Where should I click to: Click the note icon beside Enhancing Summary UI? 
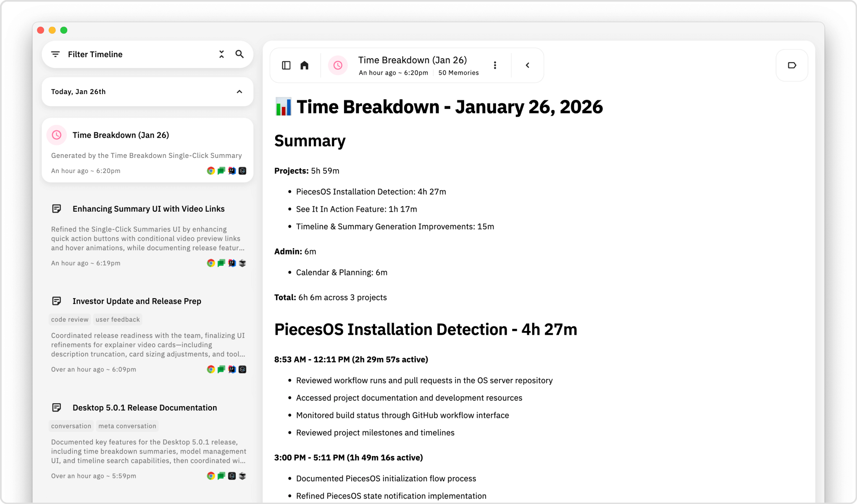[57, 208]
